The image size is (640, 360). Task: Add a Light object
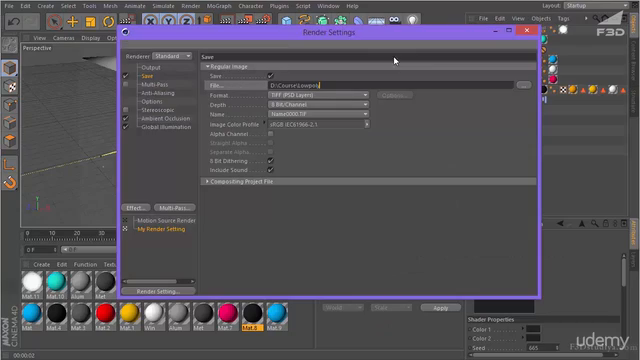(412, 20)
